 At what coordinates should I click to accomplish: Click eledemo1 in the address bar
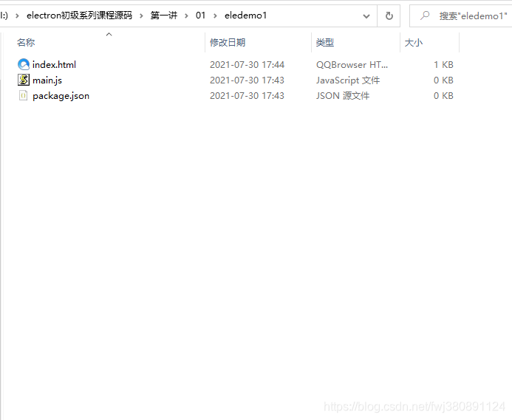pos(245,16)
